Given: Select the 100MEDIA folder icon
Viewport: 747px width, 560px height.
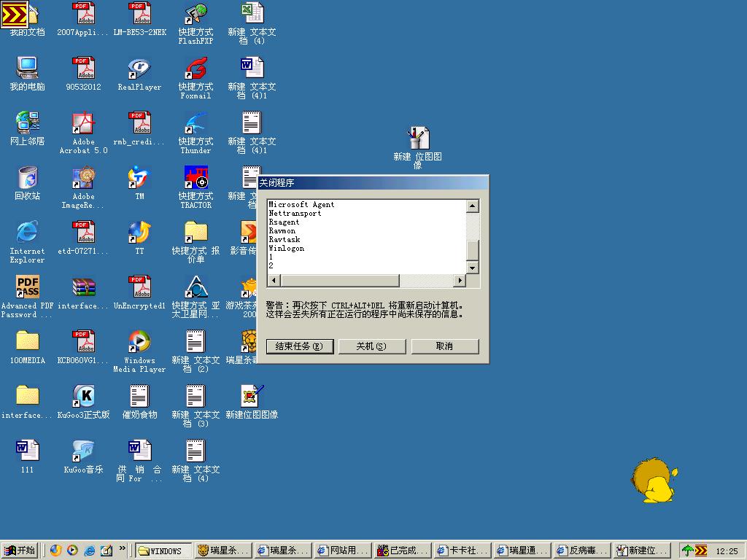Looking at the screenshot, I should (27, 346).
